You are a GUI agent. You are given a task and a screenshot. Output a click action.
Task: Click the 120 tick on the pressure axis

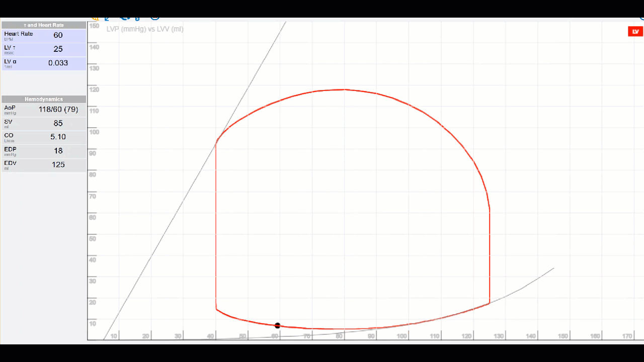[94, 89]
